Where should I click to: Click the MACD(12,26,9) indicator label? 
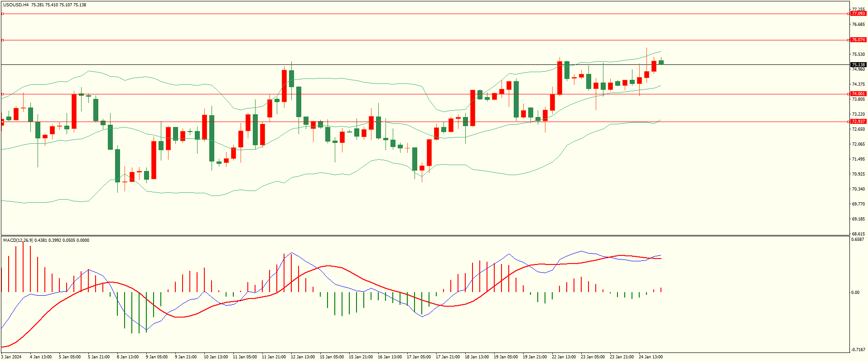click(x=18, y=240)
